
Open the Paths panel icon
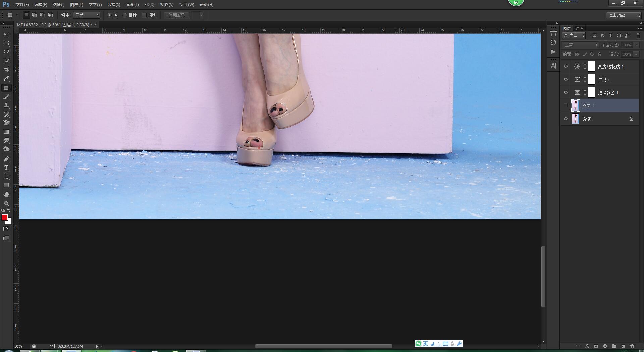click(x=553, y=33)
